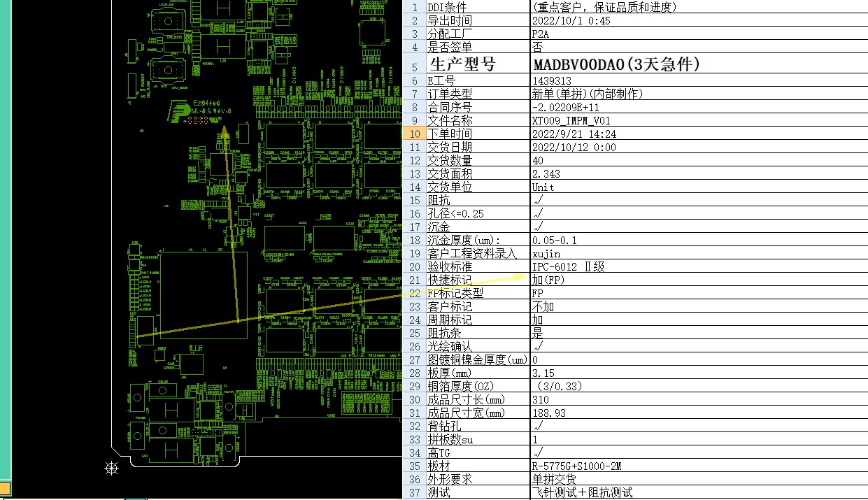Select the 新单(单拼)(内部制作) cell
Viewport: 868px width, 500px height.
[x=699, y=94]
